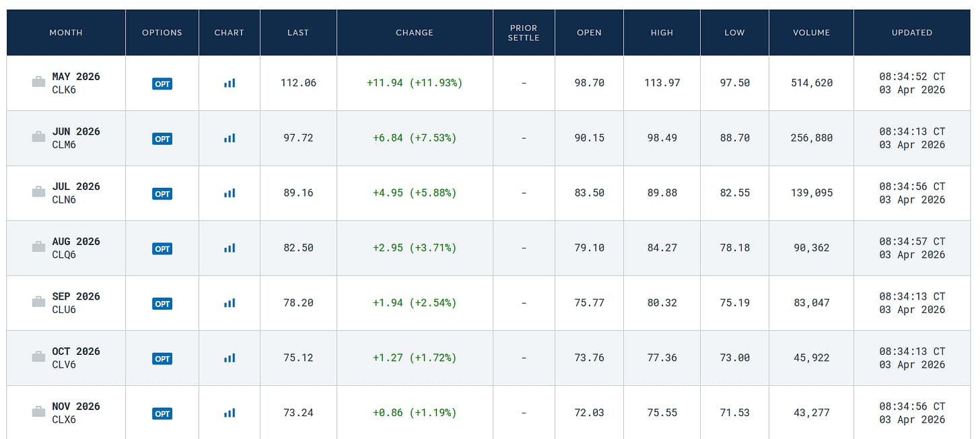Click the briefcase icon beside AUG 2026

(39, 247)
